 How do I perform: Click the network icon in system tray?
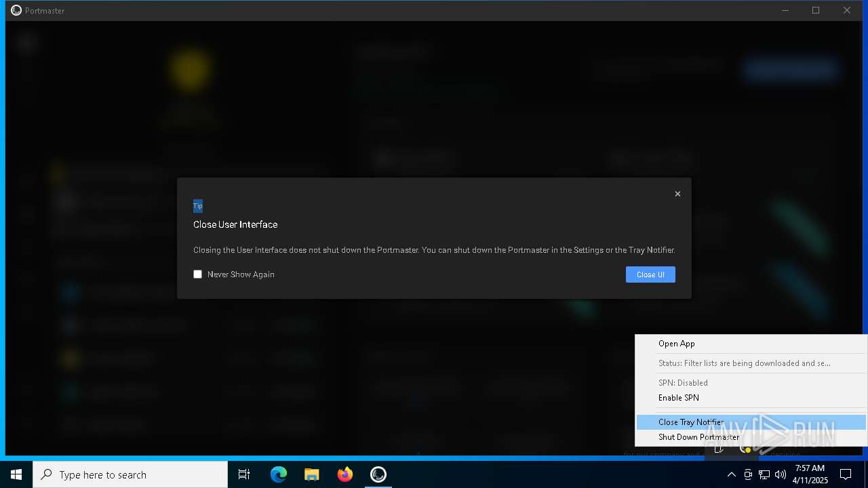click(x=764, y=474)
